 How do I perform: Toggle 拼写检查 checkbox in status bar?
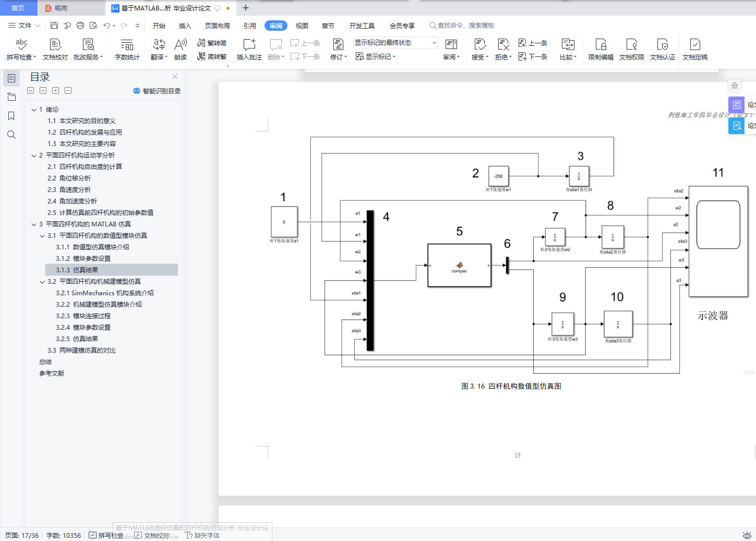(92, 535)
